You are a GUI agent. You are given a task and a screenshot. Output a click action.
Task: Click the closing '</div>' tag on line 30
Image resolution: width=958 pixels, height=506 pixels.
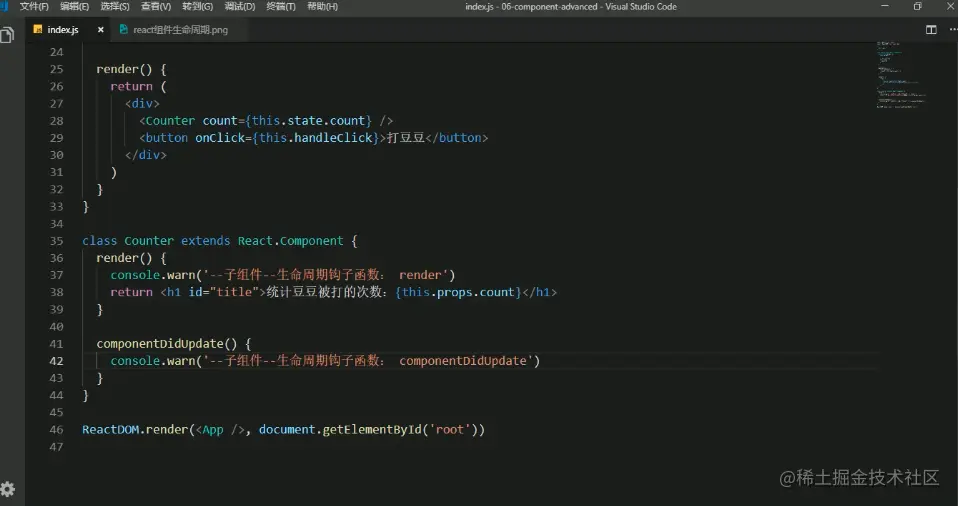click(x=145, y=155)
